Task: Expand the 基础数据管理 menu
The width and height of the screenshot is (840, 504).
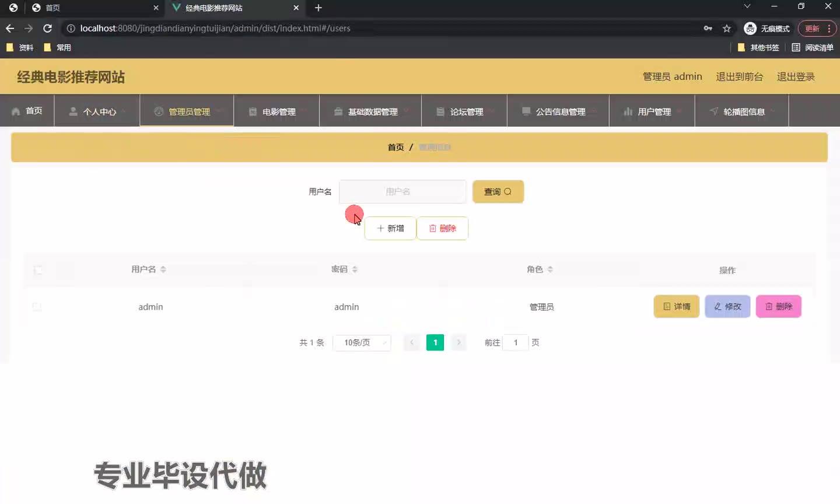Action: [x=370, y=111]
